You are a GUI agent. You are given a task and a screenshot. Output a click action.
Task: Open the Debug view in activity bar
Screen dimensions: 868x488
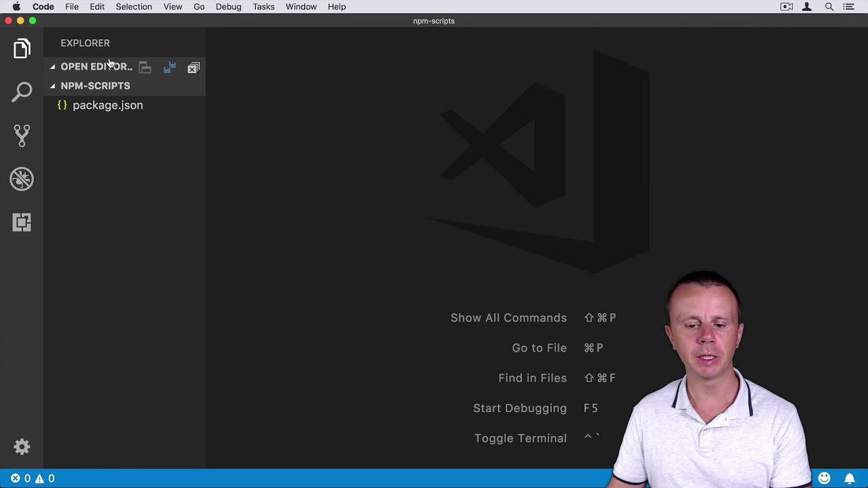tap(22, 179)
